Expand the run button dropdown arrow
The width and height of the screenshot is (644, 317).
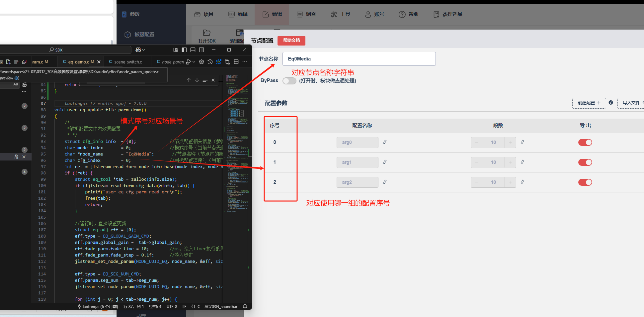[x=194, y=62]
